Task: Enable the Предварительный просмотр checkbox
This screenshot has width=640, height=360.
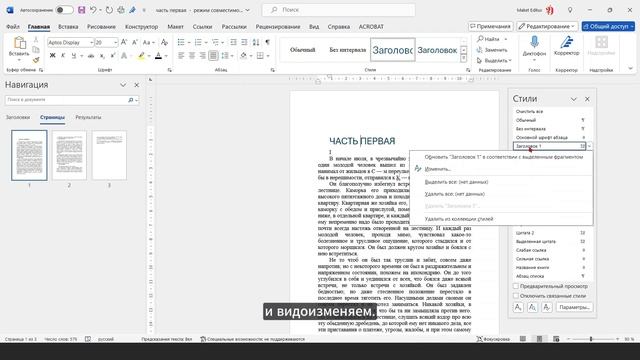Action: (516, 286)
